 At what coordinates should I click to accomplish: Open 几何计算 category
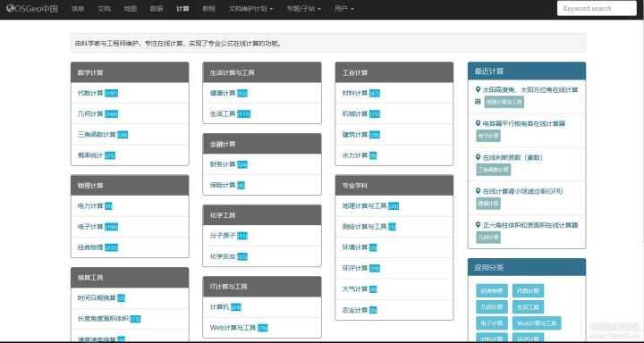pyautogui.click(x=90, y=113)
